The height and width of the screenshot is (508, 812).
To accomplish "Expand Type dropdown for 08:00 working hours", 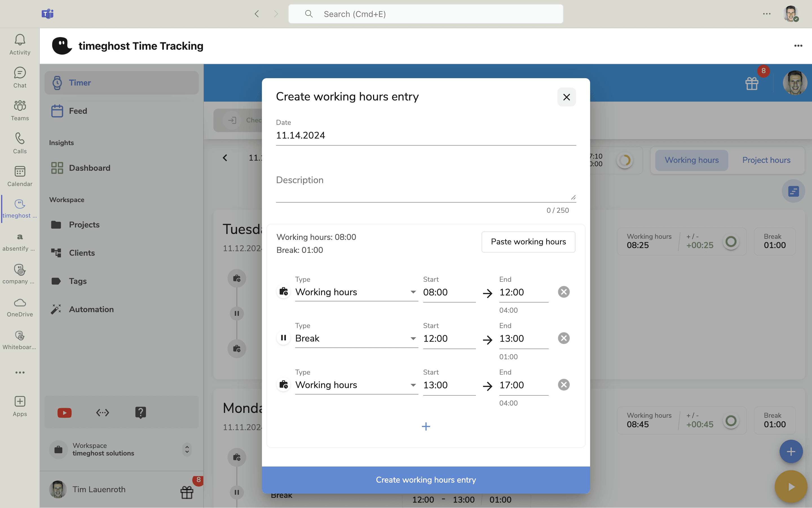I will (x=356, y=292).
